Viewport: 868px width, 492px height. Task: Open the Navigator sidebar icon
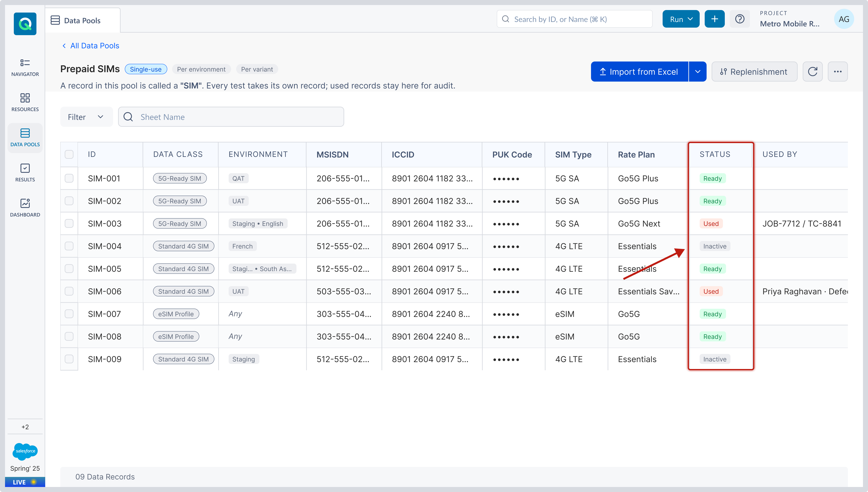click(25, 67)
